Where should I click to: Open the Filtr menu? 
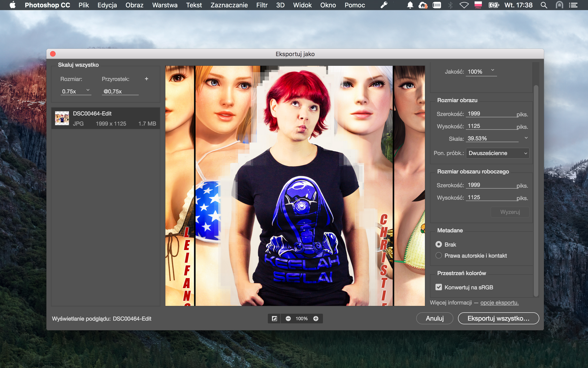[262, 5]
